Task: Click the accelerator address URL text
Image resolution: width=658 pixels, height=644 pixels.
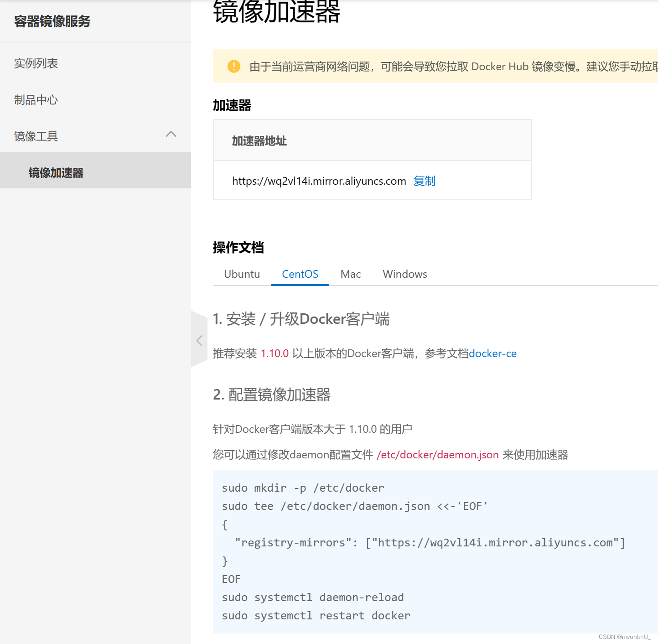Action: coord(319,181)
